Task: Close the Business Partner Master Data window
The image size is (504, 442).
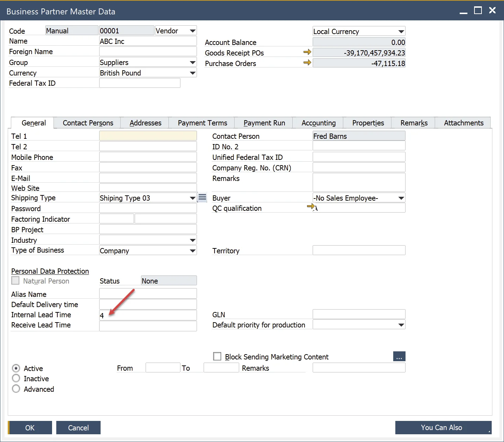Action: (x=492, y=11)
